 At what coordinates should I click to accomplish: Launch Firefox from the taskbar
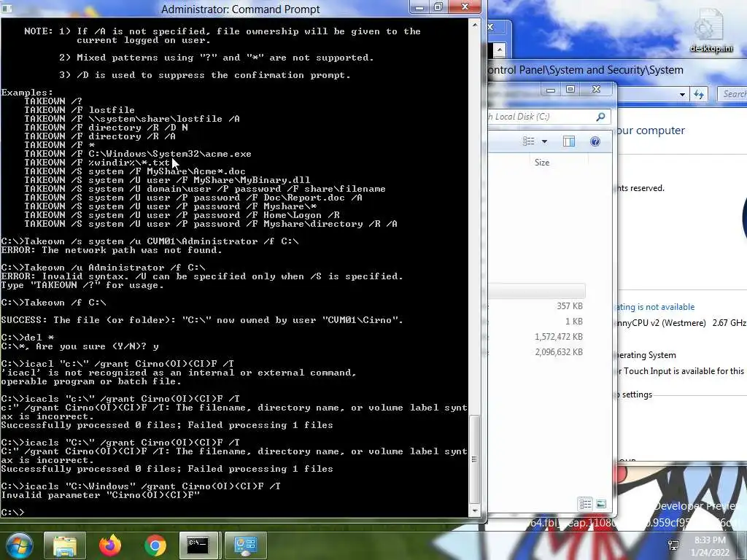(110, 545)
